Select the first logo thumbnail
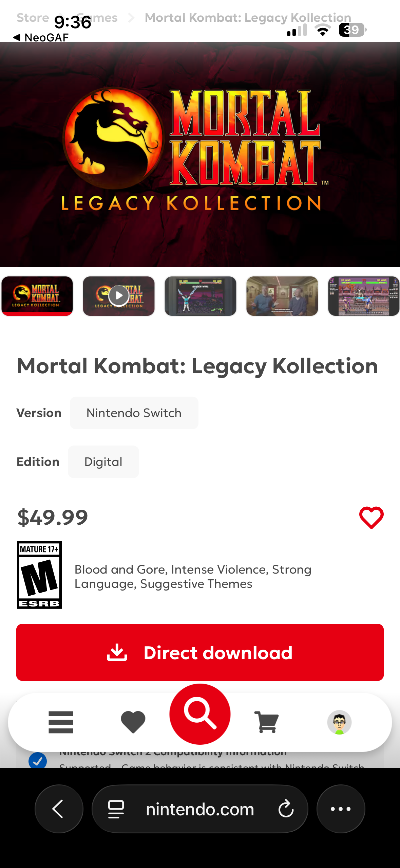 tap(37, 296)
